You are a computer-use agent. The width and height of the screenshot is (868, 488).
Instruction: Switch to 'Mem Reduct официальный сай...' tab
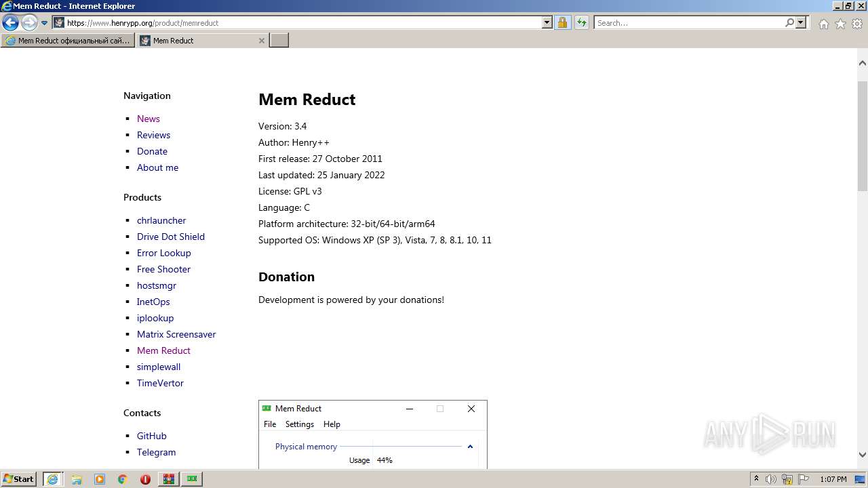66,41
